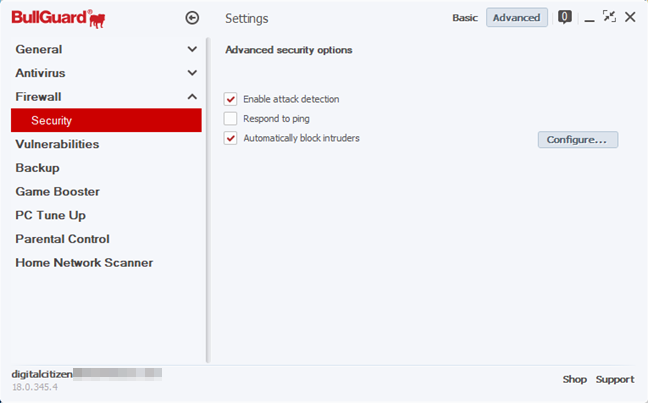Click the sidebar vertical scrollbar
The height and width of the screenshot is (403, 648).
click(x=208, y=200)
